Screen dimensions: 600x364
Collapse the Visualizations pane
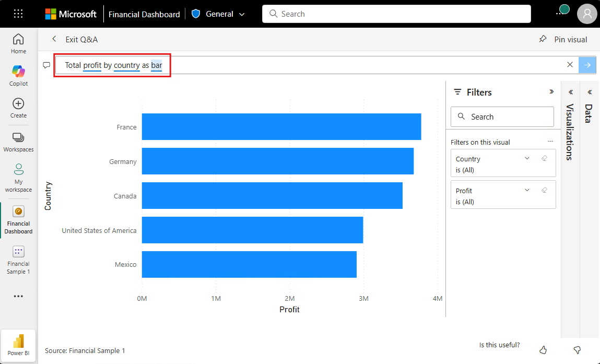[570, 91]
